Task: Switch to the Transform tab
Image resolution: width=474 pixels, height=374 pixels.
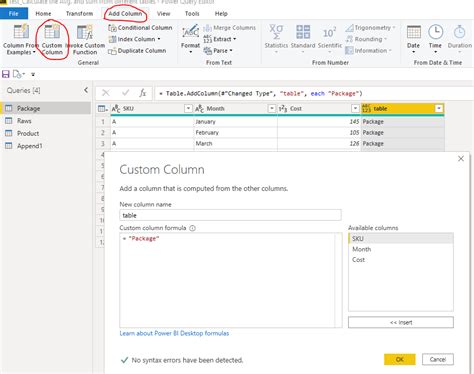Action: (79, 14)
